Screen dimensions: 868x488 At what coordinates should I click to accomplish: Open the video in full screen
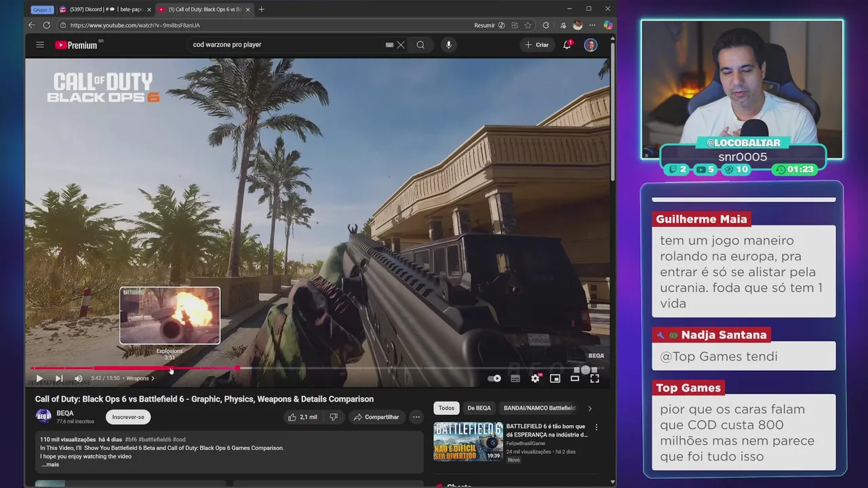pyautogui.click(x=595, y=378)
